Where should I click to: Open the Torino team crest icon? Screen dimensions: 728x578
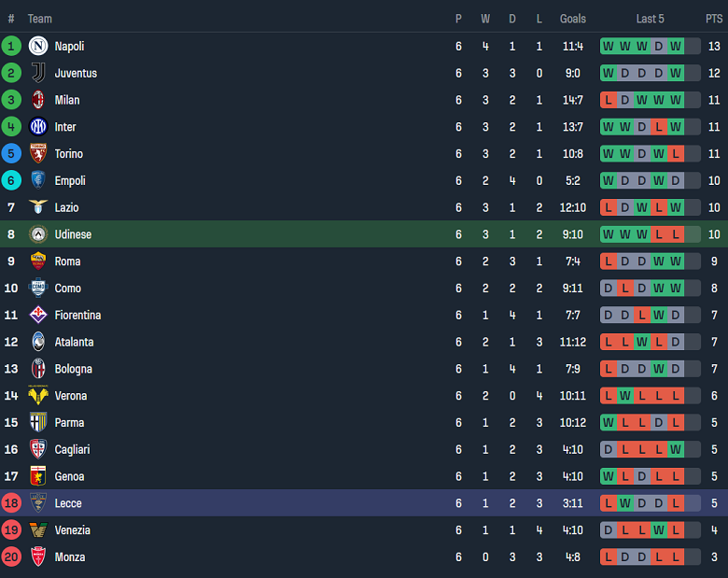(x=38, y=154)
